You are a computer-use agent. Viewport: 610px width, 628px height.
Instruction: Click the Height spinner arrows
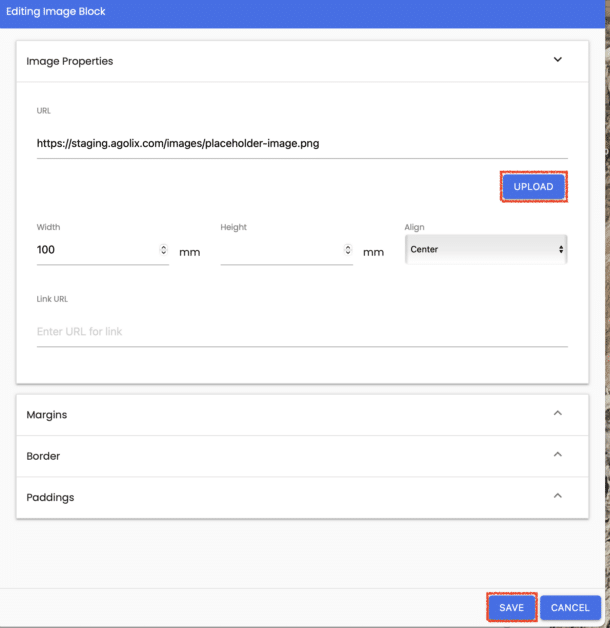(348, 250)
